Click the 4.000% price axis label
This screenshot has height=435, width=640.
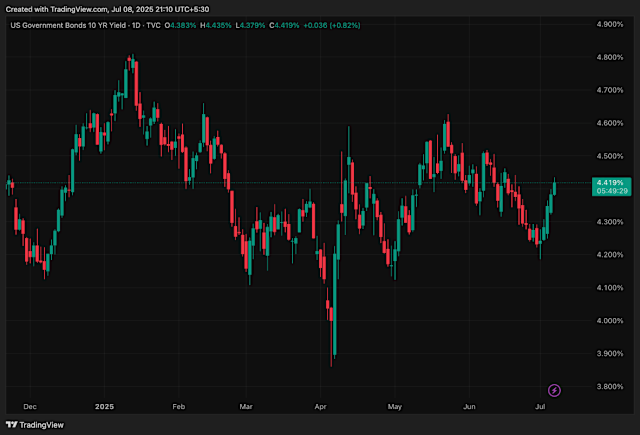click(x=610, y=321)
